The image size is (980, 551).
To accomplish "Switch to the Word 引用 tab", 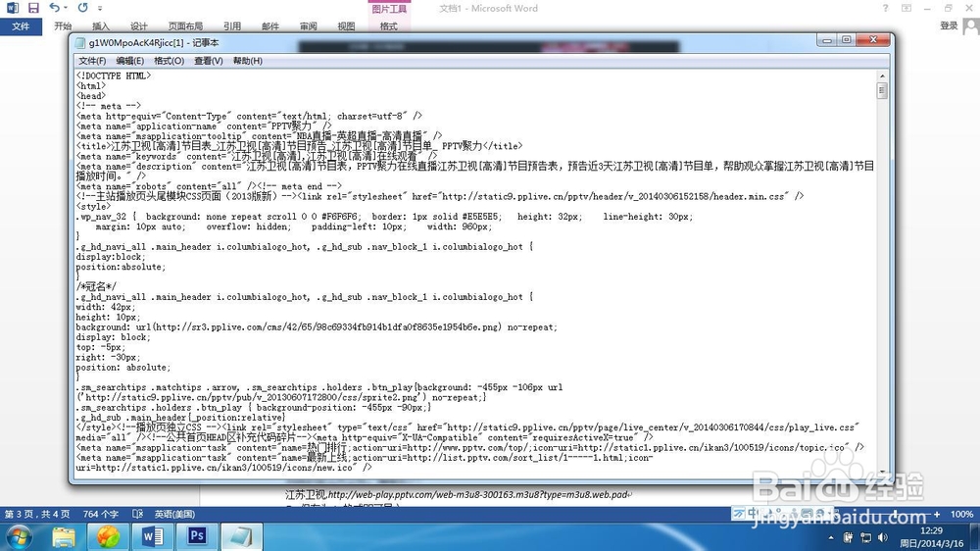I will click(232, 26).
